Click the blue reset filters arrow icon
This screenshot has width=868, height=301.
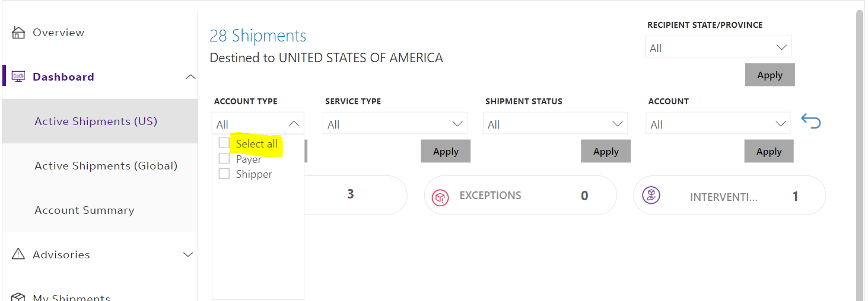811,121
